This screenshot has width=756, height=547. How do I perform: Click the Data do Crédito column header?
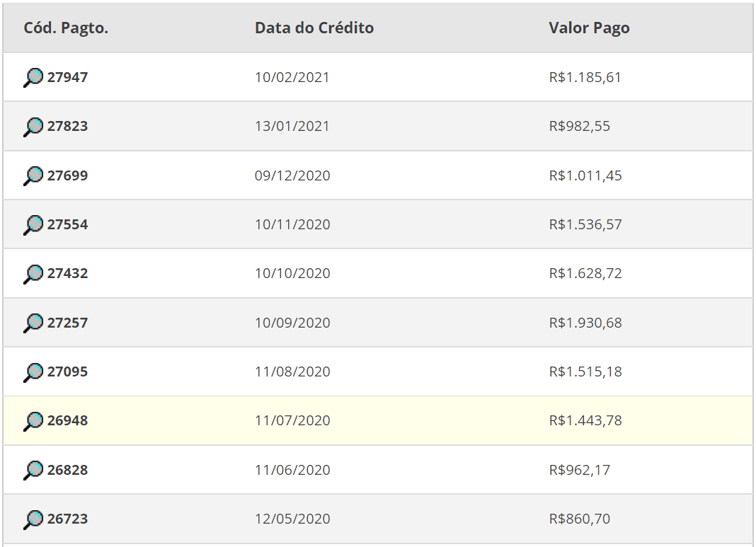pos(314,28)
